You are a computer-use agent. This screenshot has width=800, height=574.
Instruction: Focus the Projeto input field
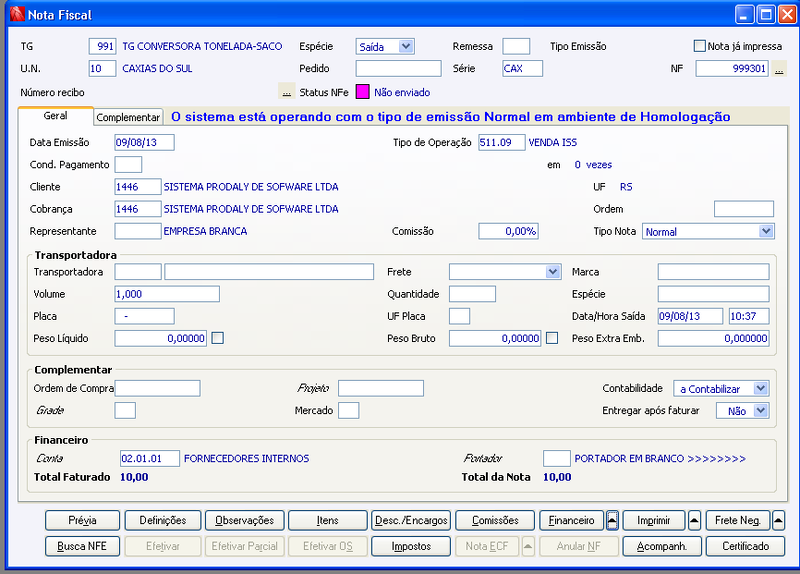381,388
